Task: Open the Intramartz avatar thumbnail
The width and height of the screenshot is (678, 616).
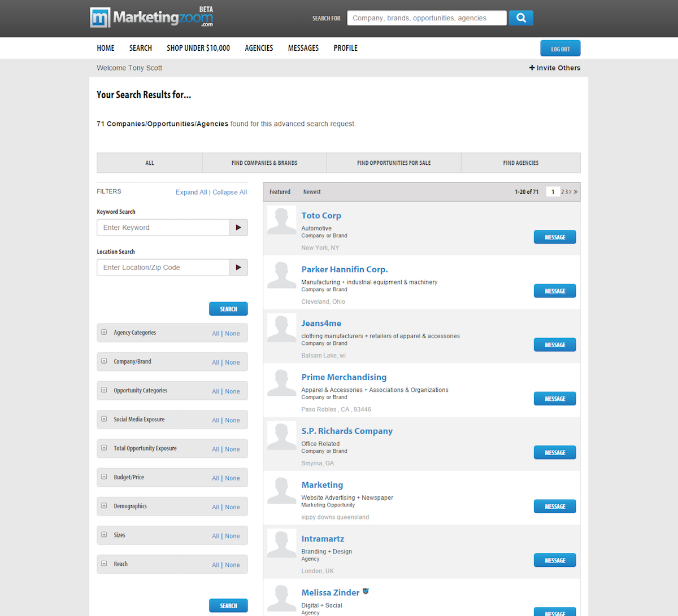Action: point(282,543)
